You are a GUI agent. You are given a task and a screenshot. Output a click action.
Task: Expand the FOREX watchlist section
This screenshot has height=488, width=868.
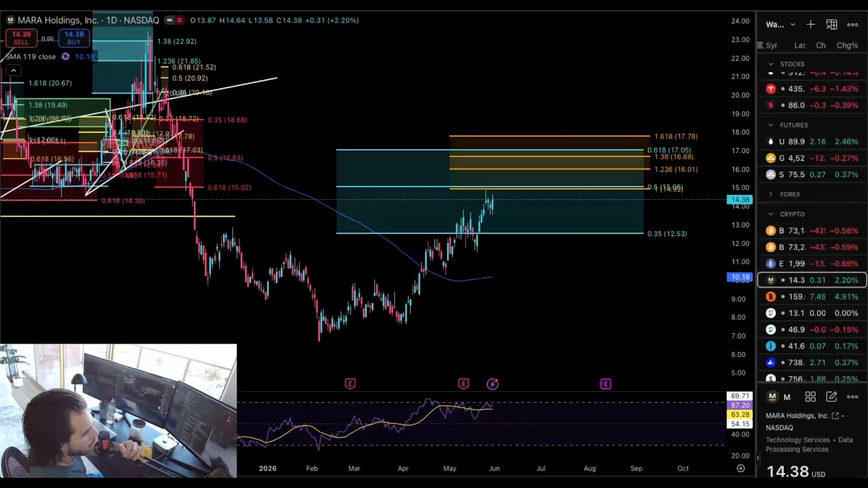pyautogui.click(x=770, y=195)
